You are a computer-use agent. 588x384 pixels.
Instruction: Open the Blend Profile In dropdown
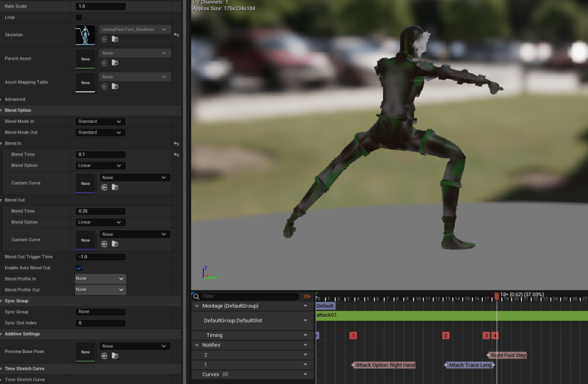pyautogui.click(x=100, y=278)
